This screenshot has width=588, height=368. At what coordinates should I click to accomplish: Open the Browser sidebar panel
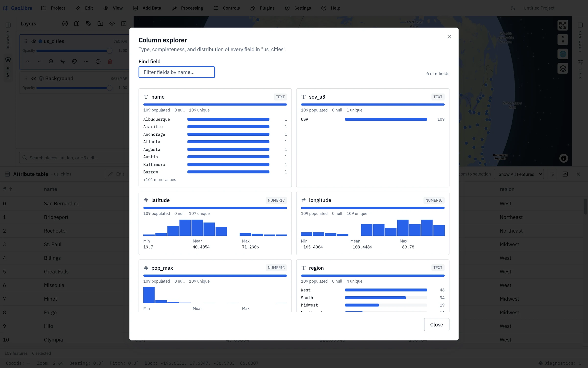[8, 36]
